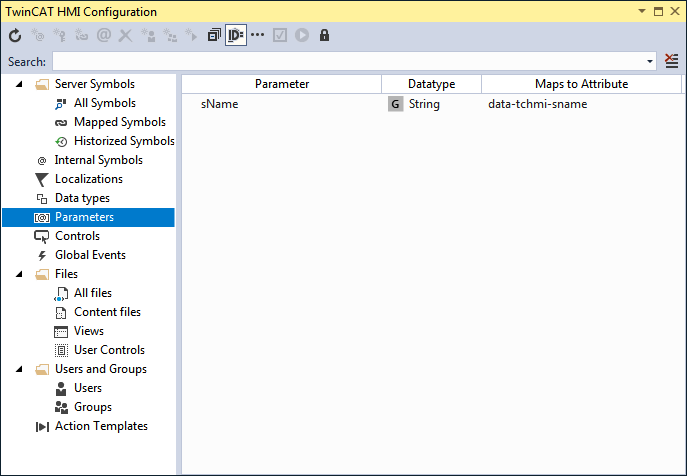Click the Collapse all windows icon

[x=214, y=36]
